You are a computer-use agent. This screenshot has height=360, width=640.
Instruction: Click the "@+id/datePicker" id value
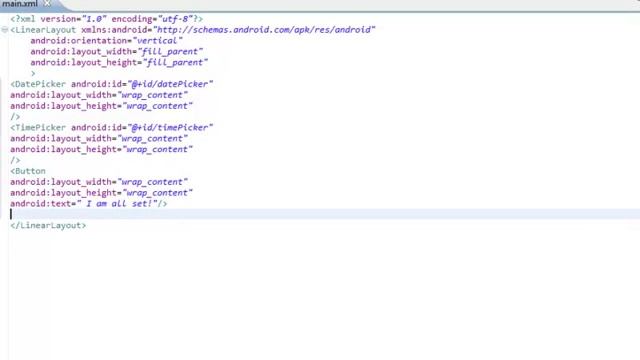170,84
